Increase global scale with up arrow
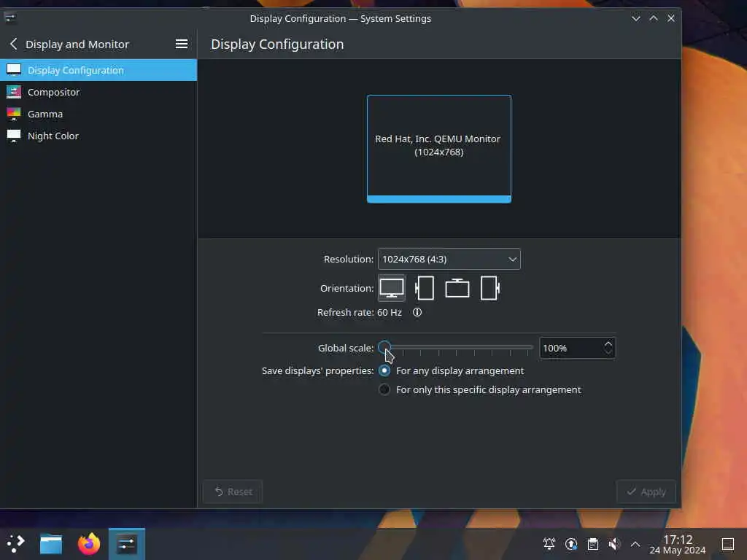The width and height of the screenshot is (747, 560). [608, 343]
